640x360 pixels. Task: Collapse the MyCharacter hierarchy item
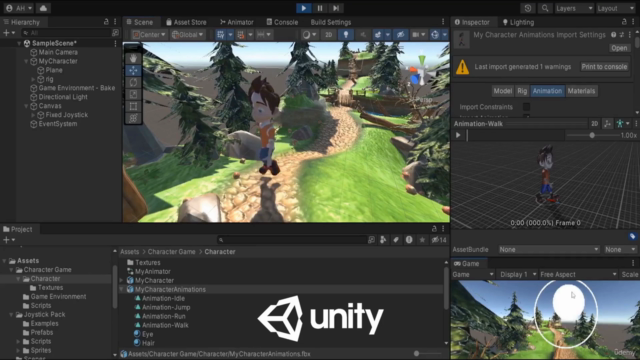click(x=27, y=61)
